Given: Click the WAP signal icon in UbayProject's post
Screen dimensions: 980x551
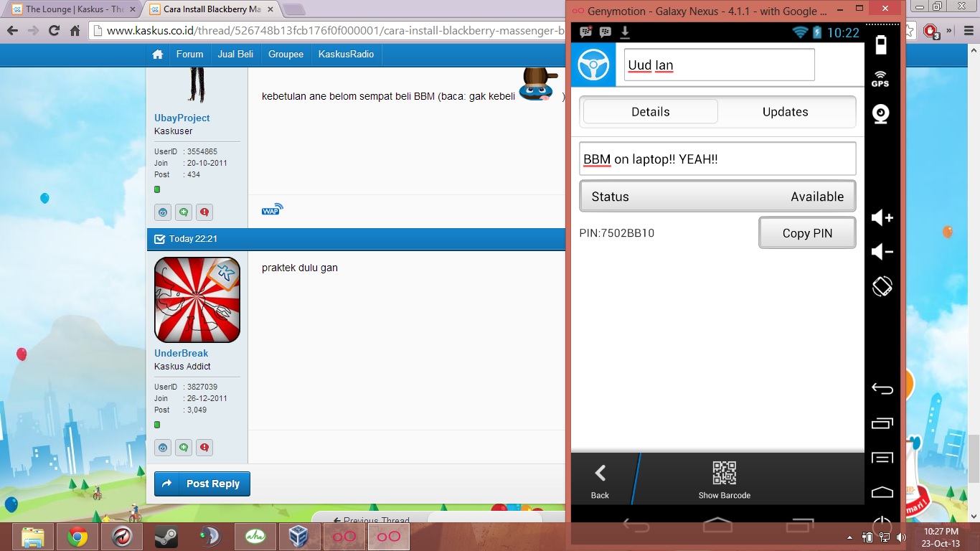Looking at the screenshot, I should [x=272, y=209].
